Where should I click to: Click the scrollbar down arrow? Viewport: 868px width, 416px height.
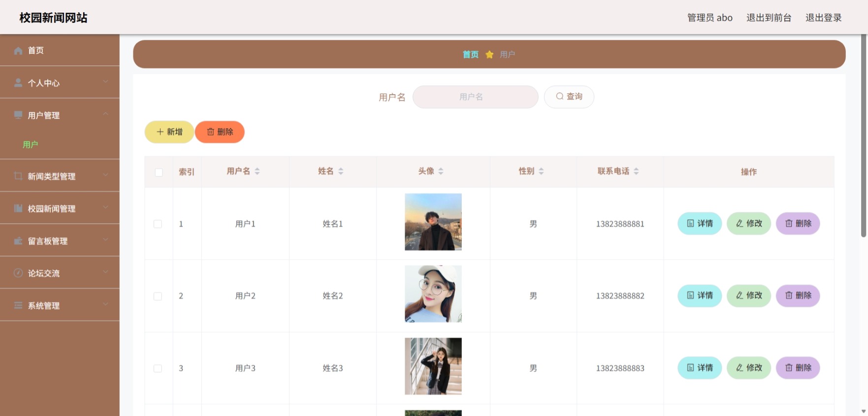tap(864, 411)
